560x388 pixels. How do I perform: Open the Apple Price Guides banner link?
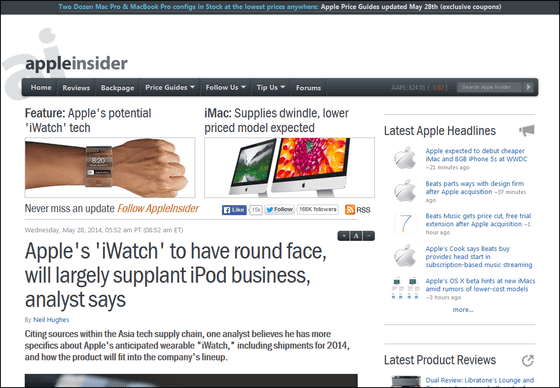click(x=411, y=7)
